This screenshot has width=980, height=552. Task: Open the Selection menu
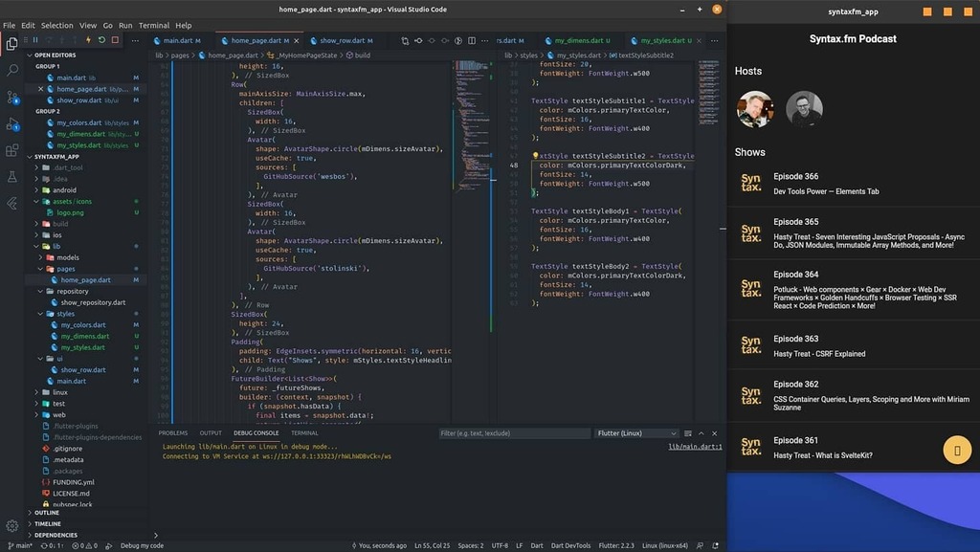coord(56,26)
